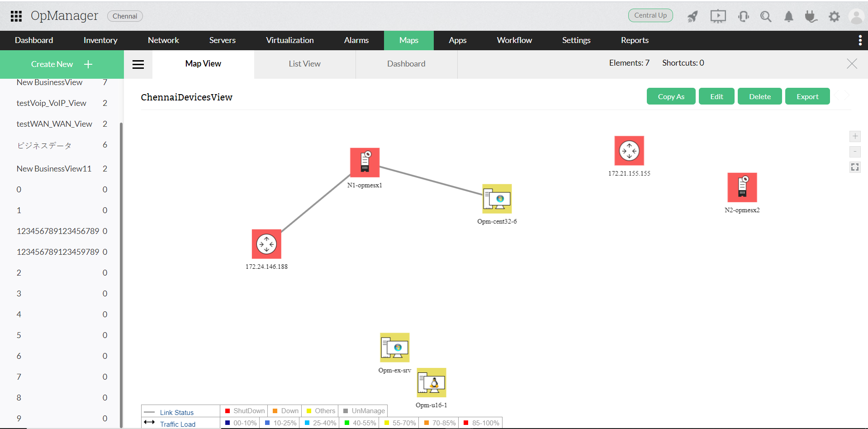Viewport: 868px width, 429px height.
Task: Open the Workflow menu
Action: (514, 40)
